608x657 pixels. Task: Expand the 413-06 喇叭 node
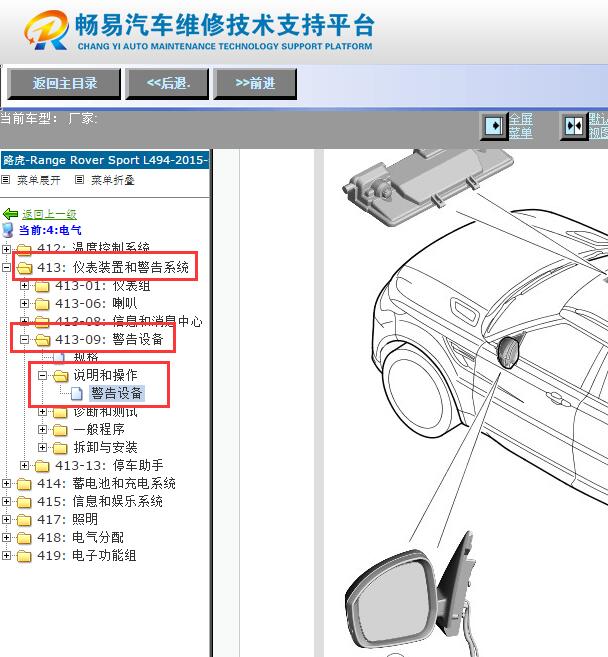pyautogui.click(x=24, y=303)
